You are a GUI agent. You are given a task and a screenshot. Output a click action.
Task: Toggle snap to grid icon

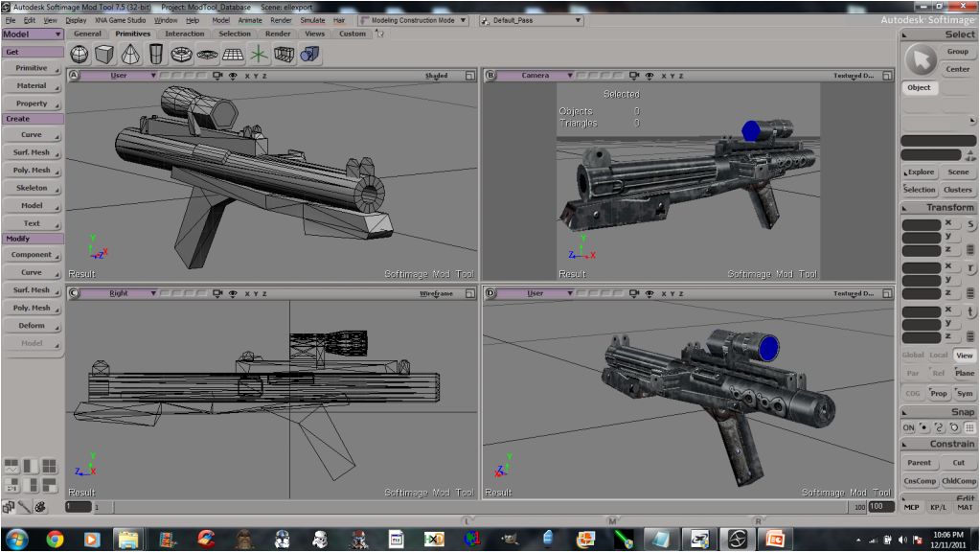pyautogui.click(x=969, y=427)
